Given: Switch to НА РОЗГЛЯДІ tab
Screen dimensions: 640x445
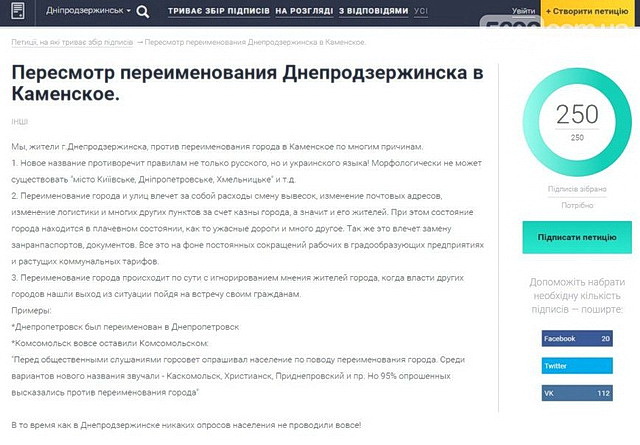Looking at the screenshot, I should pyautogui.click(x=304, y=11).
